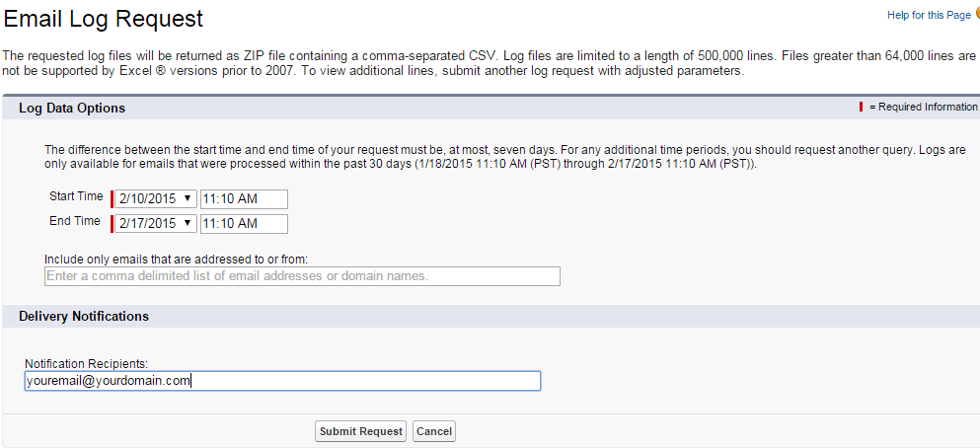Viewport: 980px width, 448px height.
Task: Click the Delivery Notifications section header
Action: point(84,317)
